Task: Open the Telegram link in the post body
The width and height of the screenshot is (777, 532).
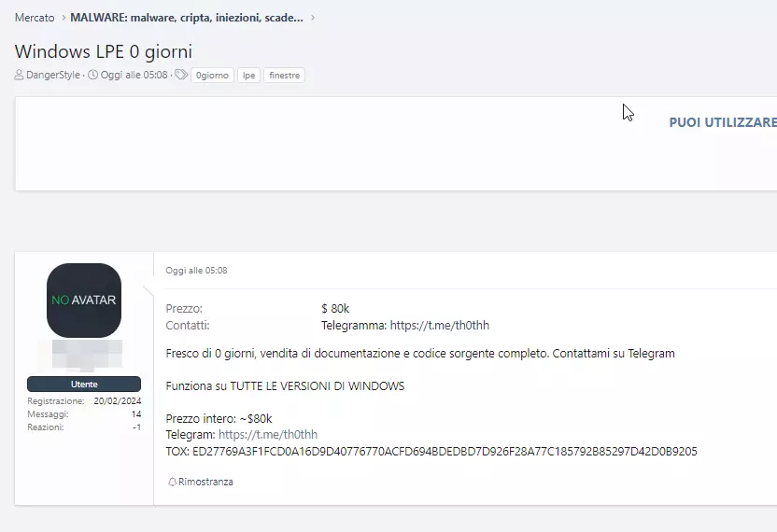Action: click(x=268, y=434)
